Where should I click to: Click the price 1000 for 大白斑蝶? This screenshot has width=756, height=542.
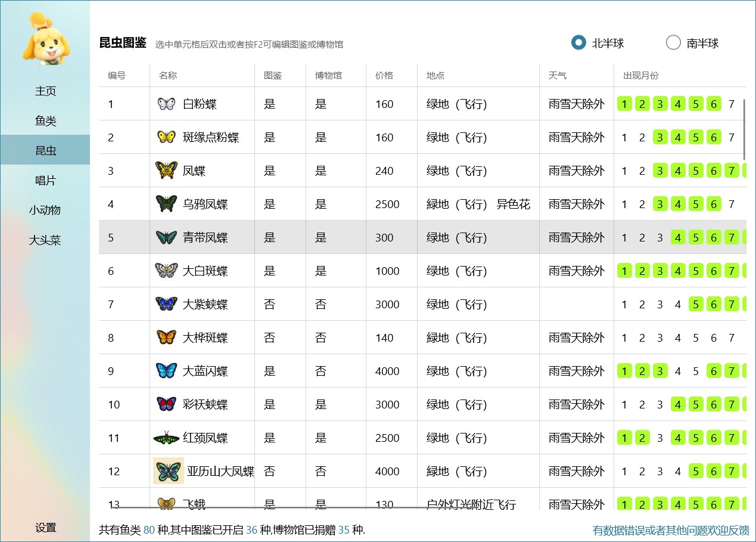click(387, 271)
